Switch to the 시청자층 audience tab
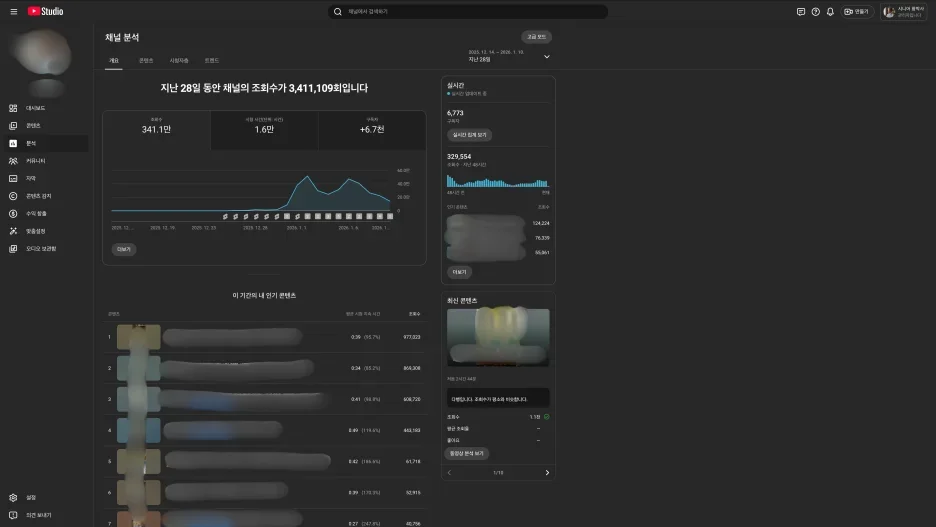Image resolution: width=936 pixels, height=527 pixels. coord(179,61)
